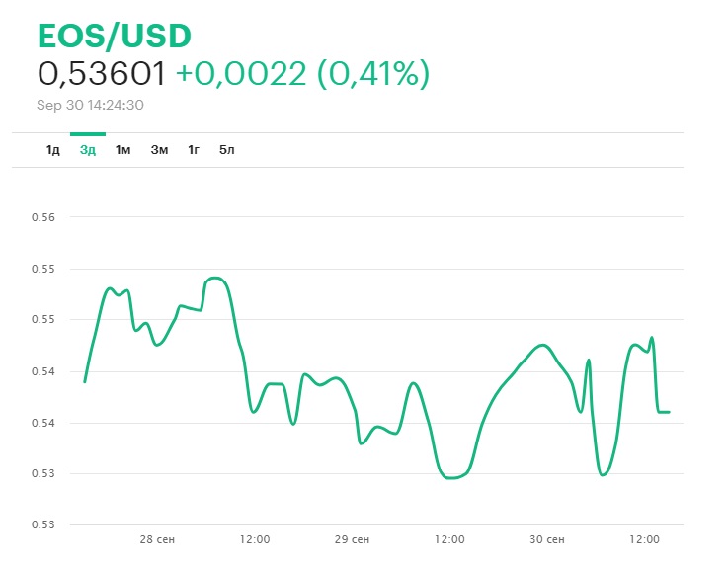Click the +0,0022 (0,41%) change value
728x563 pixels.
(302, 73)
